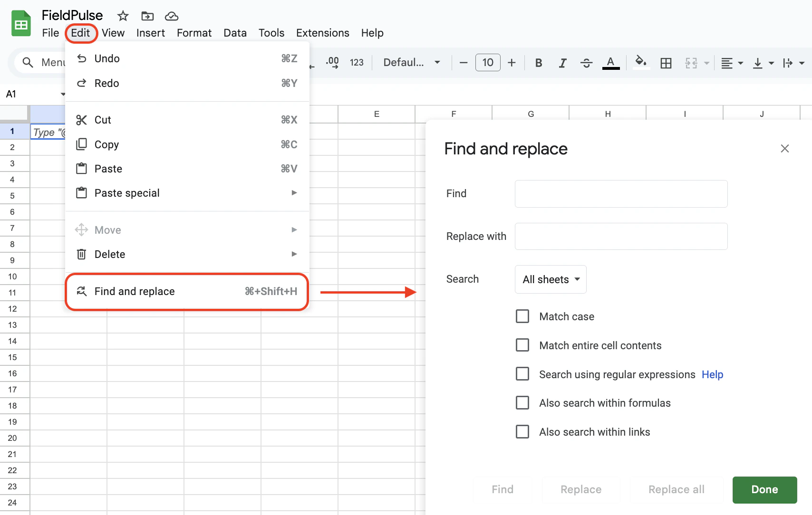Image resolution: width=812 pixels, height=515 pixels.
Task: Open the Edit menu
Action: [80, 33]
